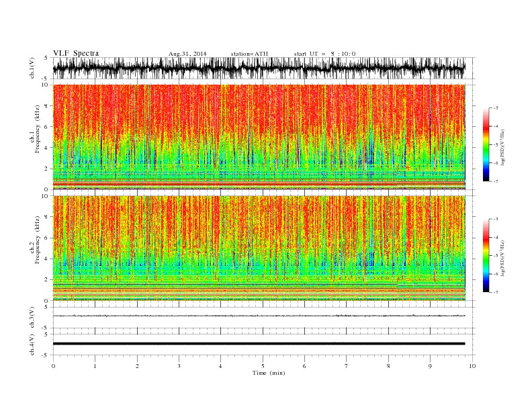Click time axis tick label "2"

click(137, 366)
